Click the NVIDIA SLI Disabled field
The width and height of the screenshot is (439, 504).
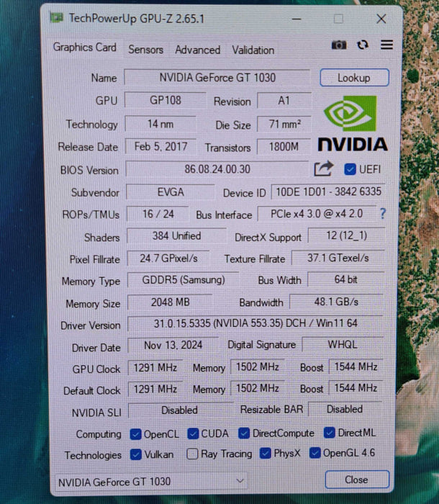click(180, 410)
